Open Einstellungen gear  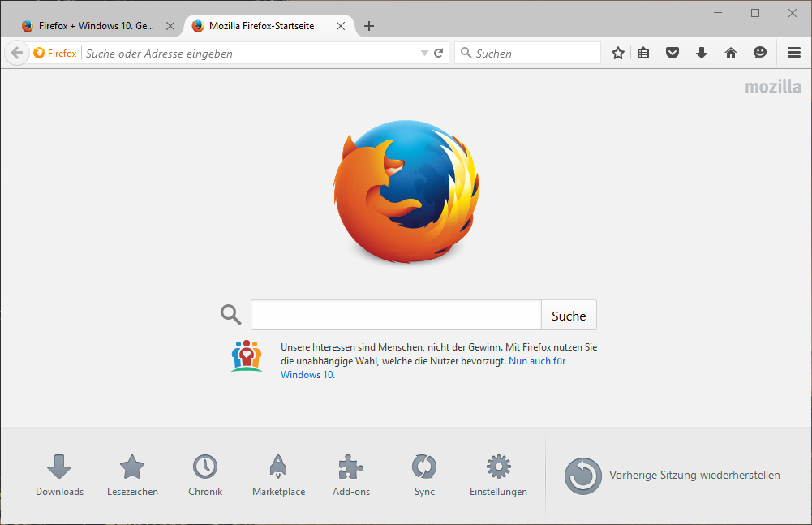[498, 476]
